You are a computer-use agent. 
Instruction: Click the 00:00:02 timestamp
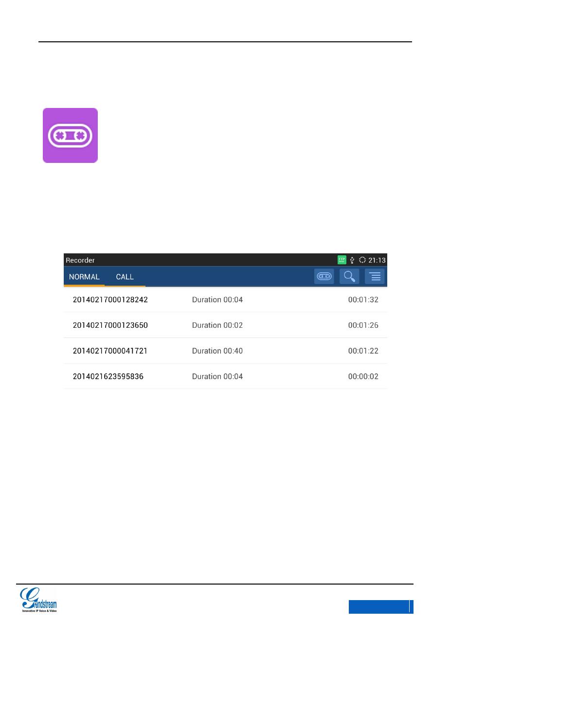(x=363, y=376)
